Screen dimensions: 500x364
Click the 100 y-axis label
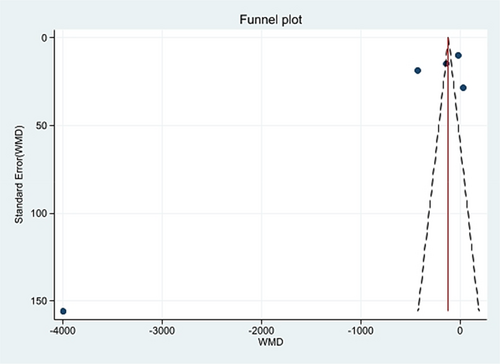pyautogui.click(x=39, y=213)
